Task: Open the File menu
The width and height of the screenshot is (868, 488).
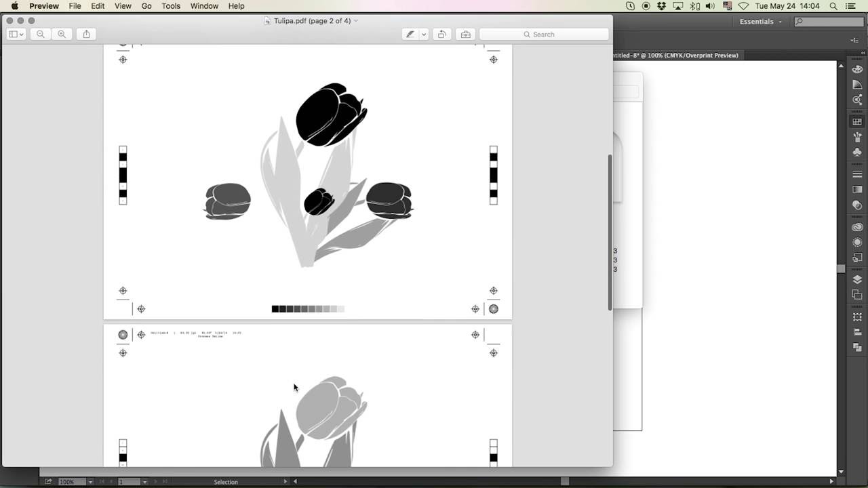Action: pyautogui.click(x=75, y=6)
